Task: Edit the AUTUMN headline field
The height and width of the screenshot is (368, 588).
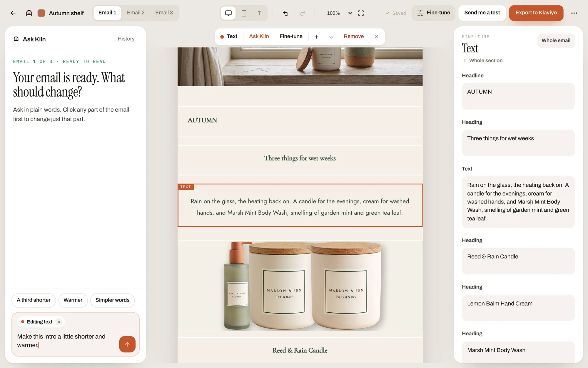Action: pyautogui.click(x=518, y=96)
